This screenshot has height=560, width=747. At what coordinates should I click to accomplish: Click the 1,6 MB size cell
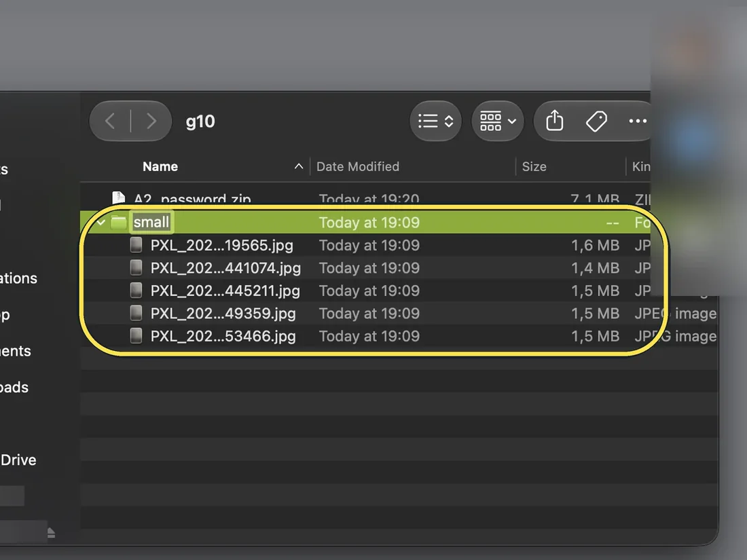[x=595, y=245]
